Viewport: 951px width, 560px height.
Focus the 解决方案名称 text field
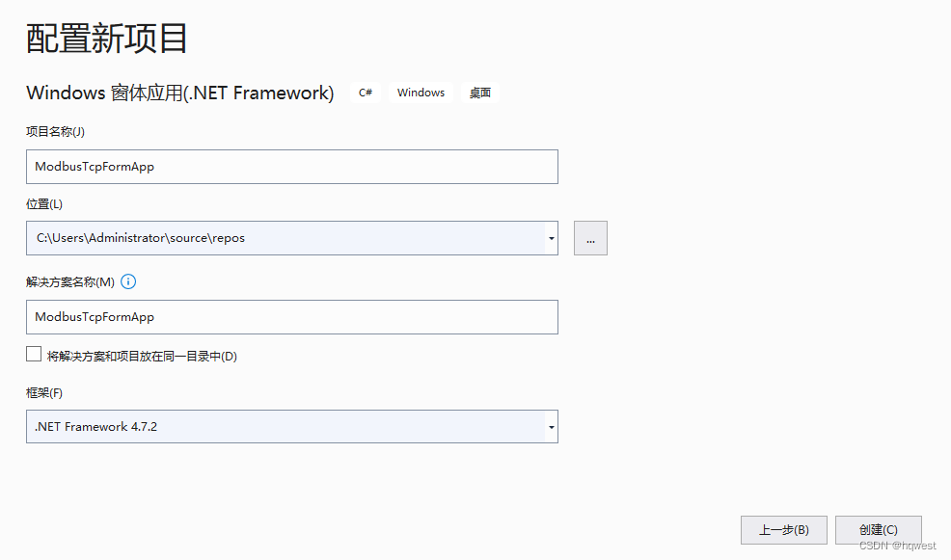pyautogui.click(x=291, y=317)
